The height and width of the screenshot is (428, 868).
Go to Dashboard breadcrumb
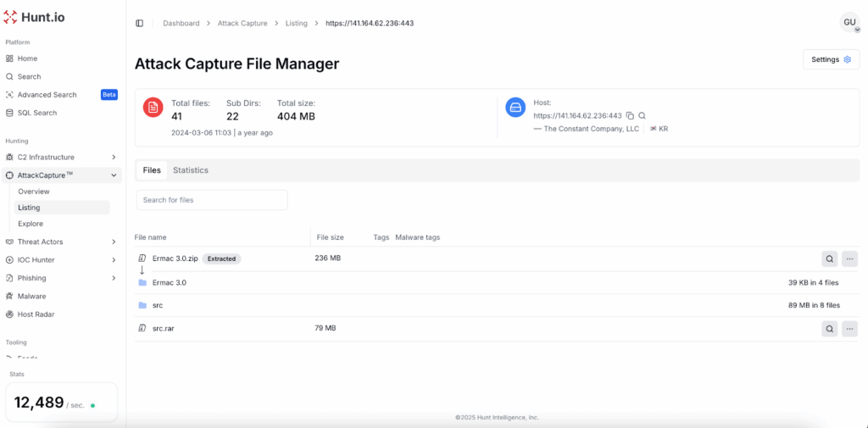181,23
